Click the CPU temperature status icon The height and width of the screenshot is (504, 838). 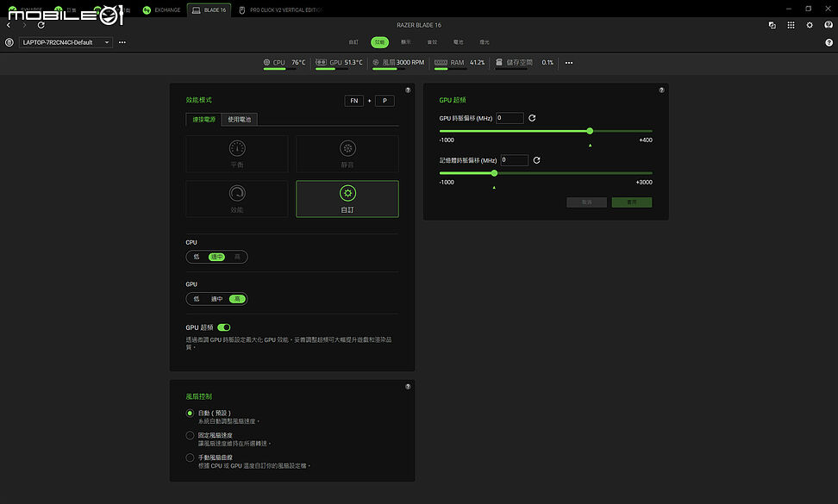pos(266,63)
